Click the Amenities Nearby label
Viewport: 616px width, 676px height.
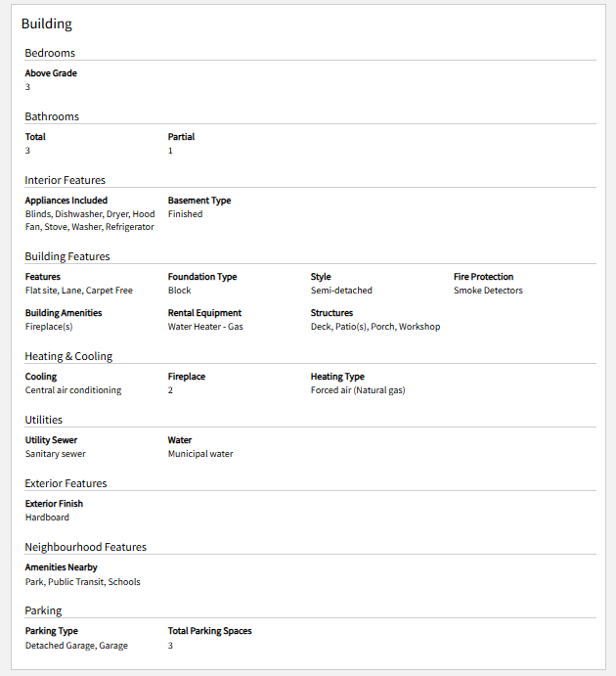pyautogui.click(x=62, y=567)
